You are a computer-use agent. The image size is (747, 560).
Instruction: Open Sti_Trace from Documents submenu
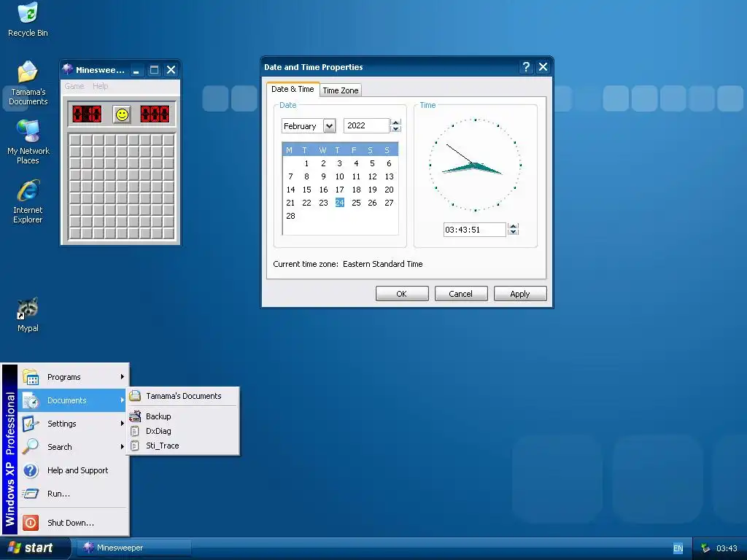[x=183, y=446]
